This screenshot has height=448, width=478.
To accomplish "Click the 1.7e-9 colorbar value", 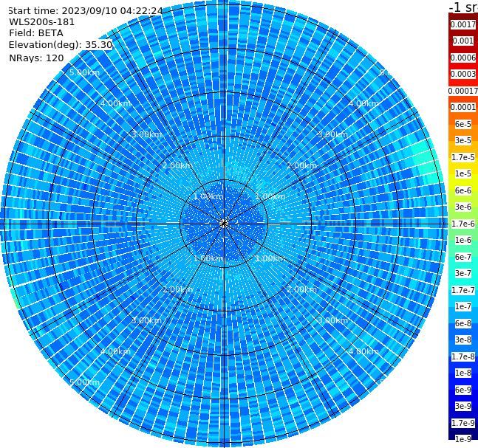I will click(x=463, y=423).
